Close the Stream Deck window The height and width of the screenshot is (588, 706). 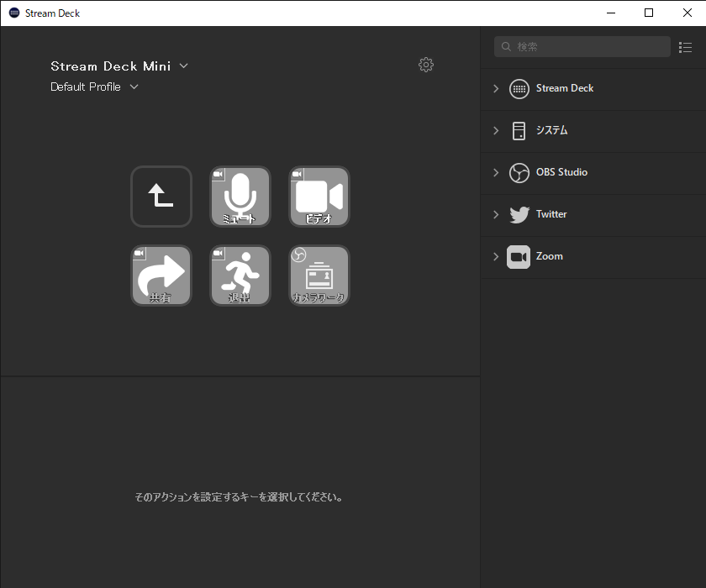(x=688, y=13)
